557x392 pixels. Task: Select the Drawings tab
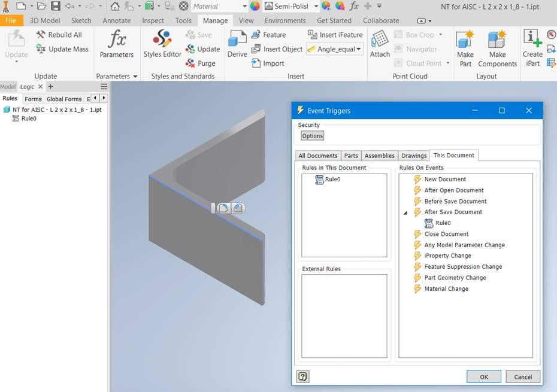[x=413, y=156]
